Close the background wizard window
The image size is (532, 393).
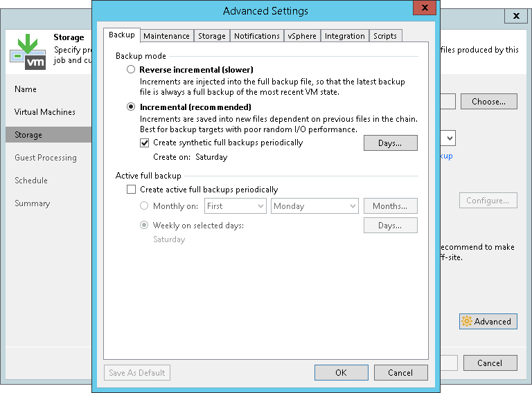tap(516, 16)
